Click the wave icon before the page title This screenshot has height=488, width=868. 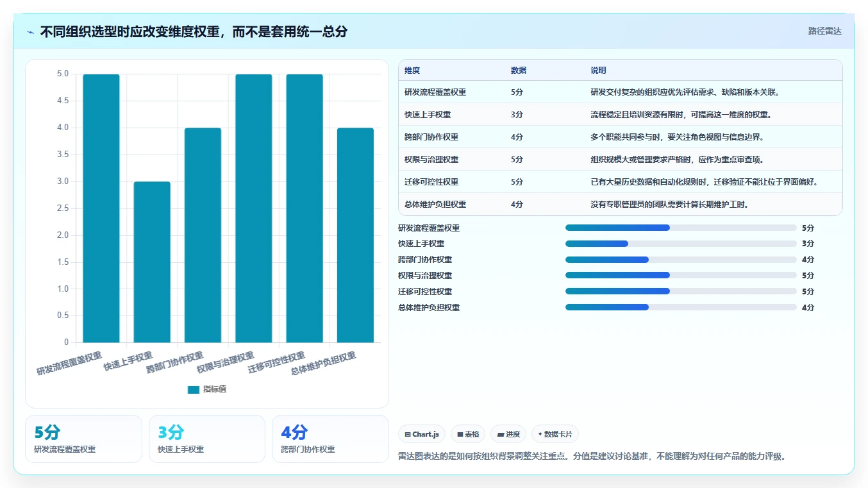point(31,31)
